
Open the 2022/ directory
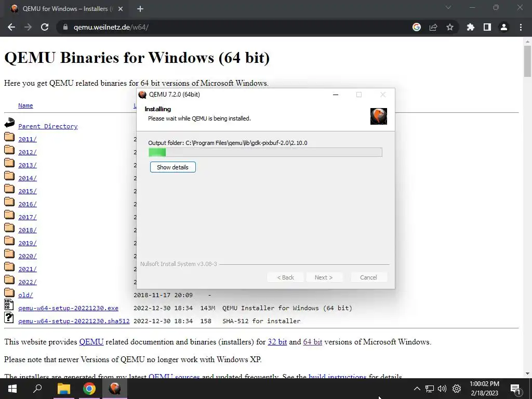coord(28,282)
